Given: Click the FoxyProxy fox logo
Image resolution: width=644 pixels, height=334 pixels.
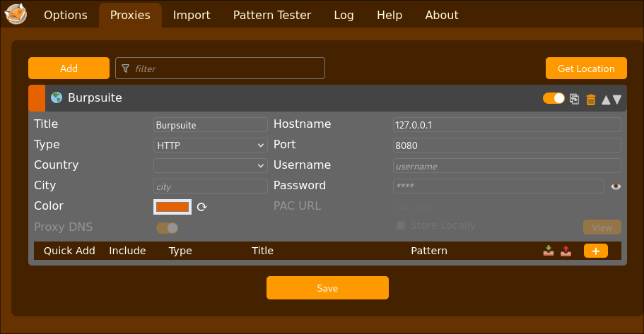Looking at the screenshot, I should pyautogui.click(x=16, y=14).
